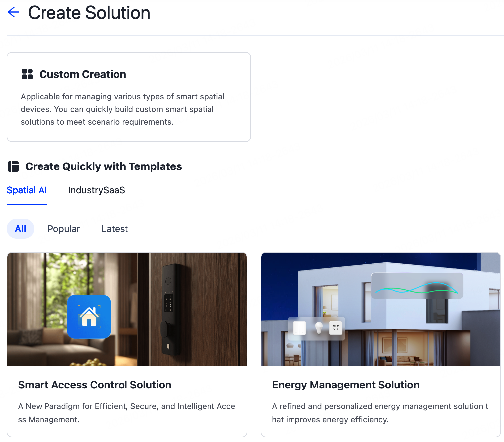The image size is (504, 442).
Task: Click the Smart Access Control Solution thumbnail image
Action: [x=127, y=309]
